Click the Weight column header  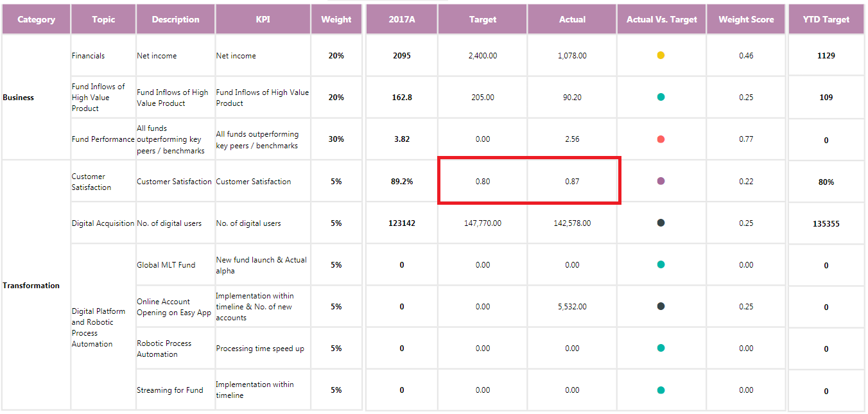[x=336, y=19]
